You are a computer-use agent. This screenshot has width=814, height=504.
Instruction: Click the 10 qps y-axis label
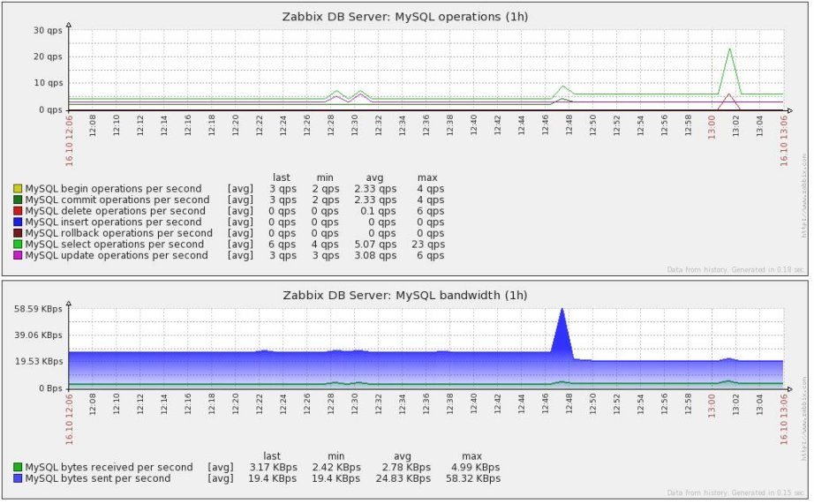point(48,83)
